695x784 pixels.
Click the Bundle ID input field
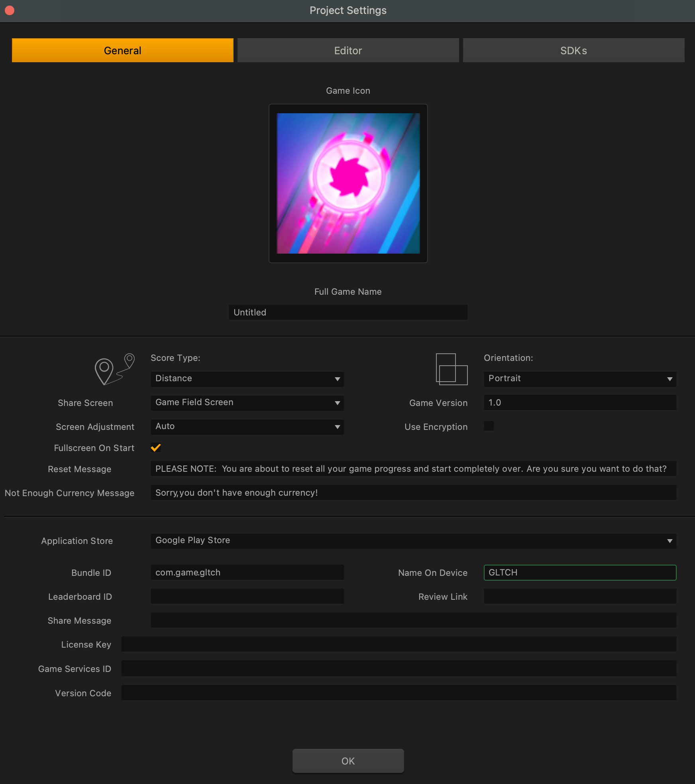click(x=247, y=573)
